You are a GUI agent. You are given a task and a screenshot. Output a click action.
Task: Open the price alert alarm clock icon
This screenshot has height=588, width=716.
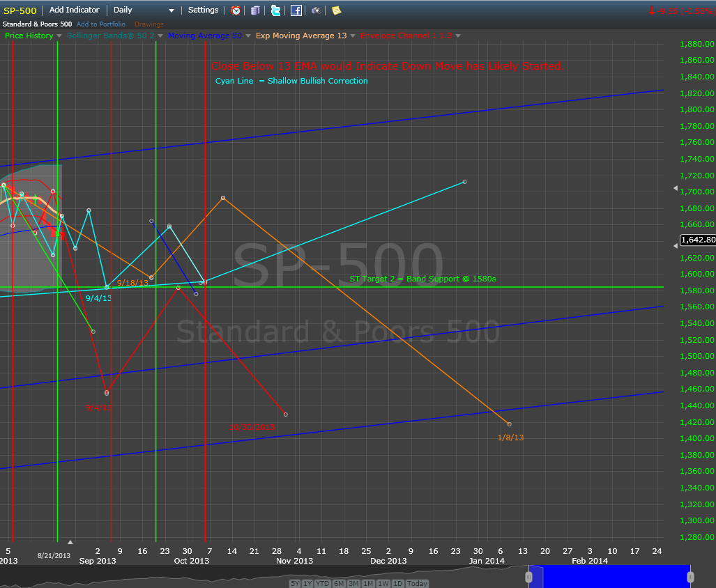236,10
